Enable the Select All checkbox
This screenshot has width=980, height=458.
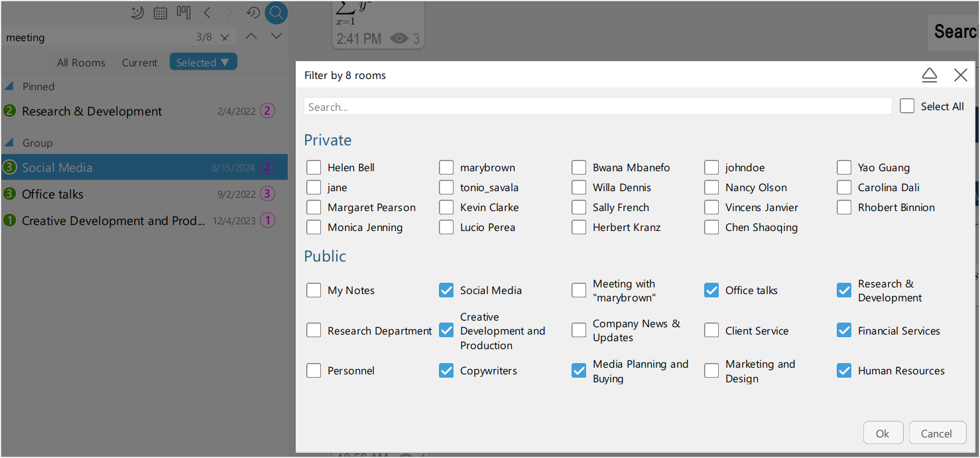click(x=907, y=106)
